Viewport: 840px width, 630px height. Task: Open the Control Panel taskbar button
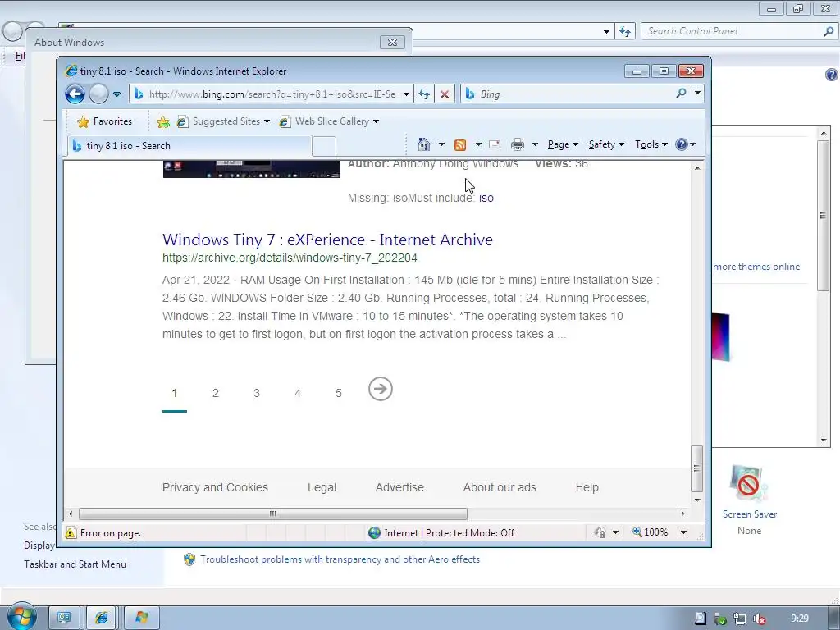(x=64, y=618)
